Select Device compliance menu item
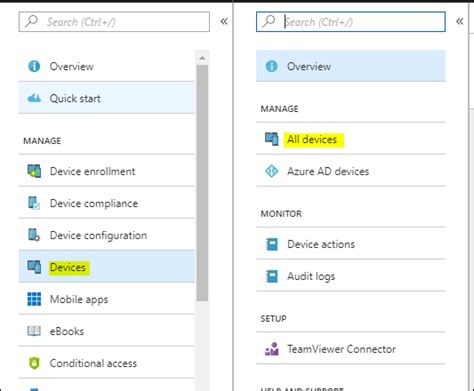The height and width of the screenshot is (391, 474). coord(107,203)
